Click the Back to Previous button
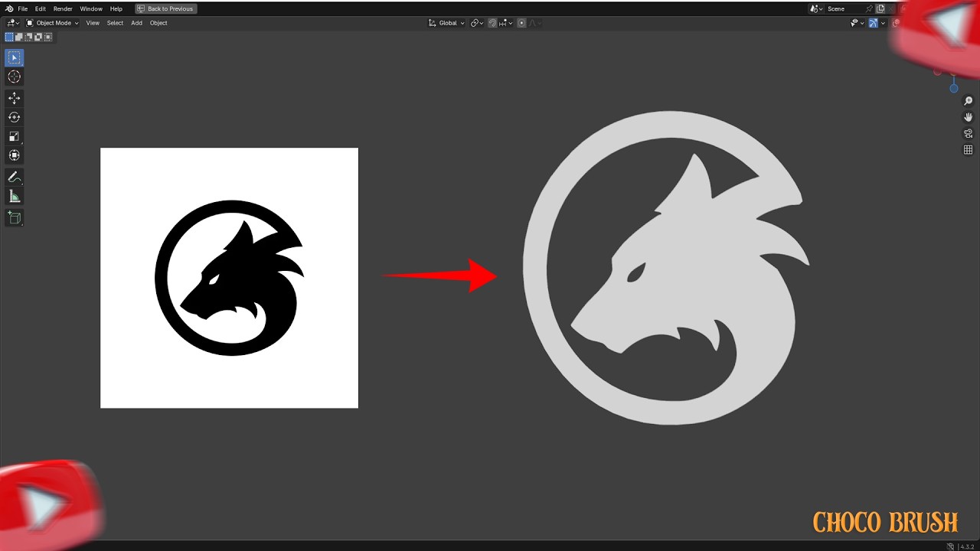This screenshot has height=551, width=980. (x=165, y=8)
